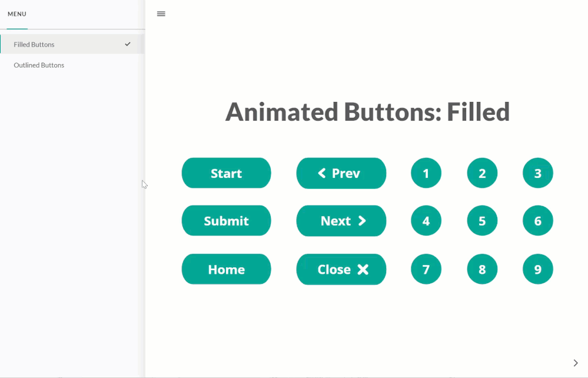
Task: Open Outlined Buttons menu item
Action: point(39,65)
